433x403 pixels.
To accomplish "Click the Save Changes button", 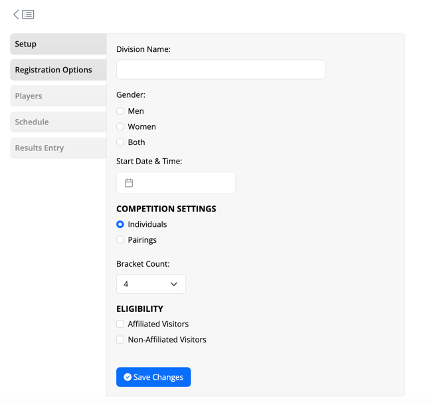I will 153,377.
